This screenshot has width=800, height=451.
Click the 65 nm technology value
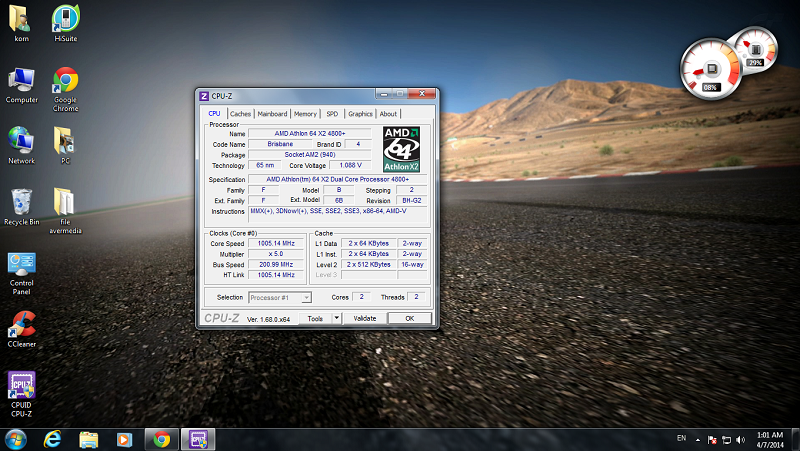coord(265,165)
